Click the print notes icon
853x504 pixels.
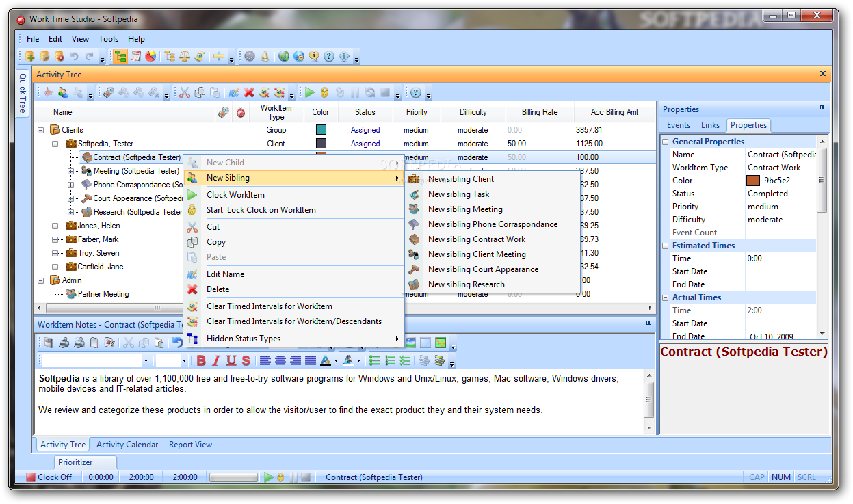click(64, 343)
